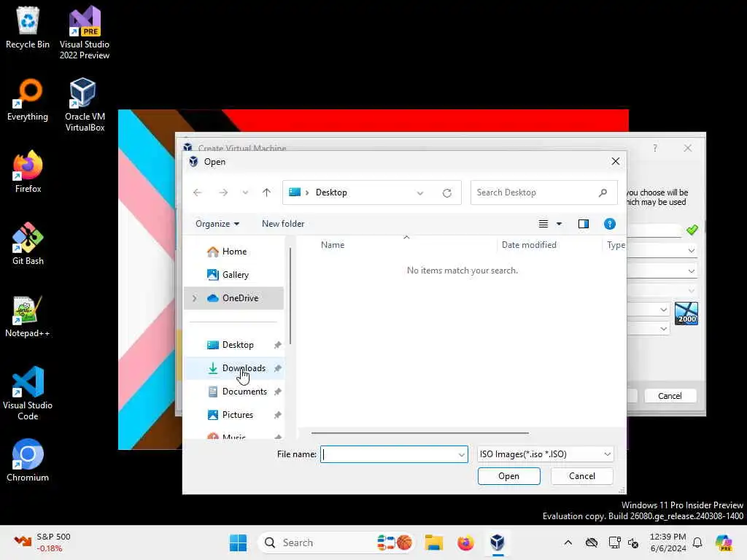Show hidden system tray icons
747x560 pixels.
(x=568, y=542)
